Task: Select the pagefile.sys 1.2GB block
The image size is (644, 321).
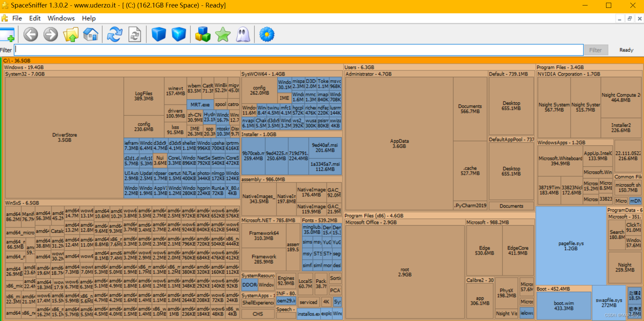Action: pyautogui.click(x=571, y=246)
